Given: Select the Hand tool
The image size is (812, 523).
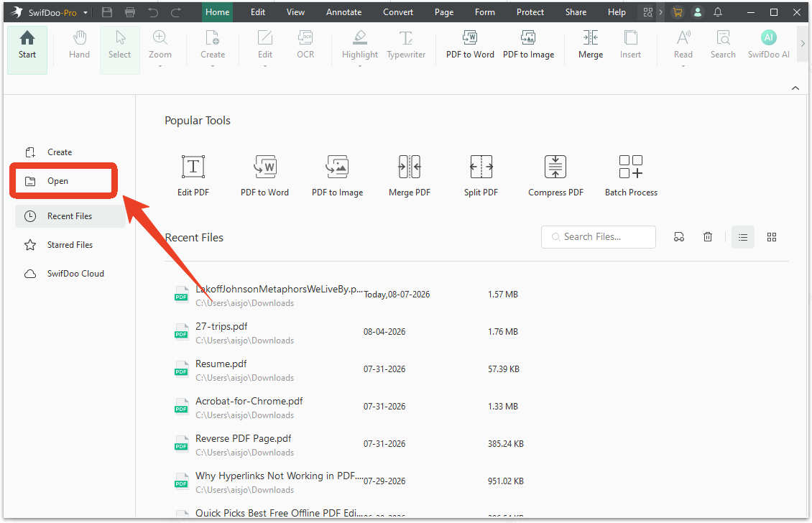Looking at the screenshot, I should [x=79, y=45].
